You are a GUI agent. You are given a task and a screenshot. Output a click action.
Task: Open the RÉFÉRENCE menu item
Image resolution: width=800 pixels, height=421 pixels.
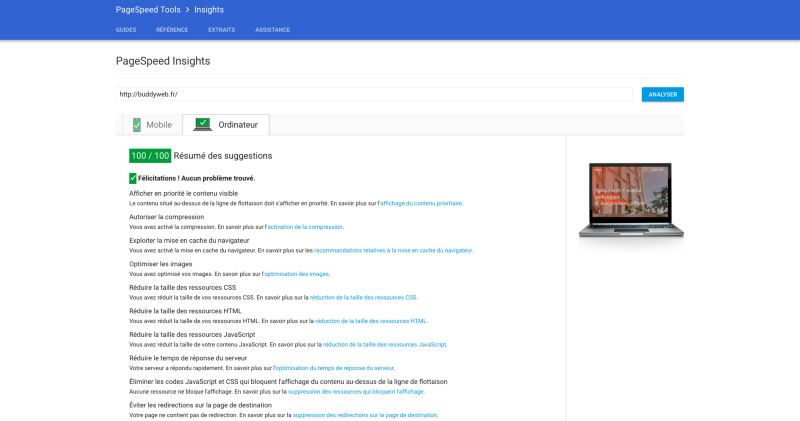(x=172, y=30)
